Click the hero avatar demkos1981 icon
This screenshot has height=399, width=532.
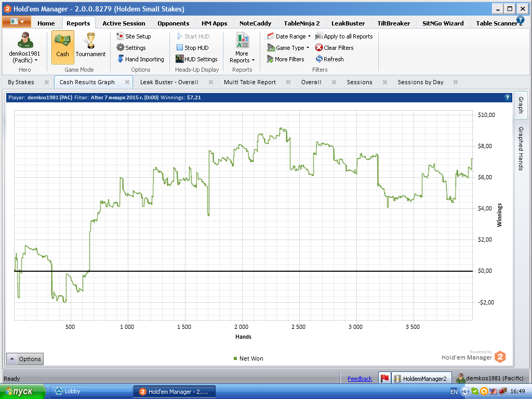coord(25,41)
